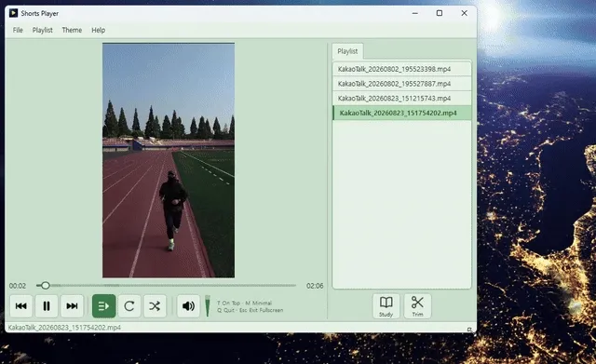Image resolution: width=596 pixels, height=364 pixels.
Task: Open the Help menu
Action: click(98, 30)
